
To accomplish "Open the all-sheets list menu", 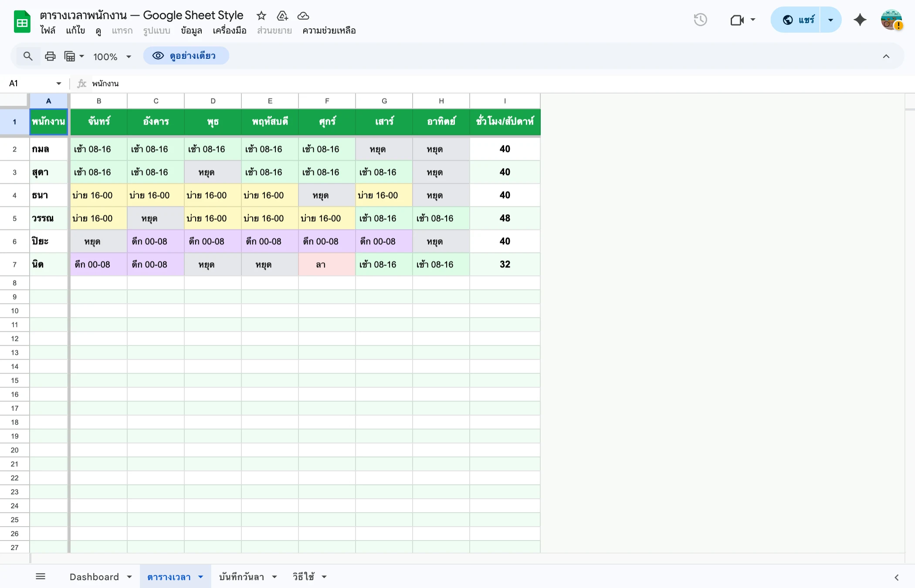I will coord(41,576).
